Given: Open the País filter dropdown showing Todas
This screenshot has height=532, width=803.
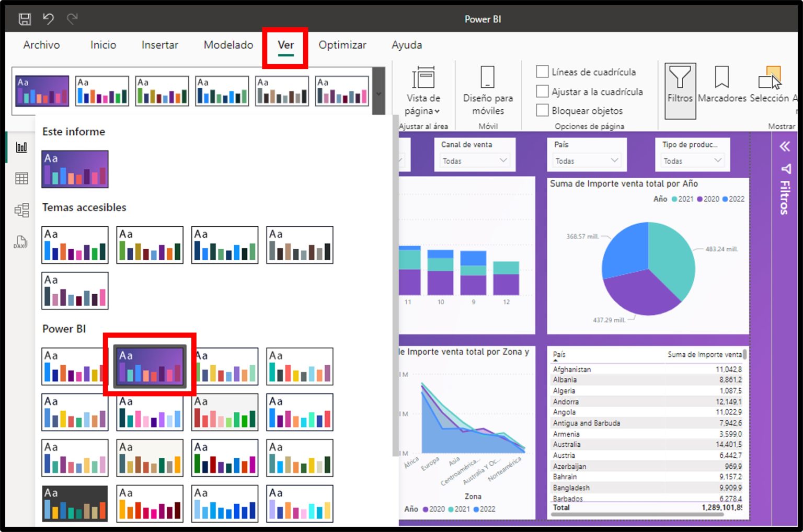Looking at the screenshot, I should tap(586, 160).
